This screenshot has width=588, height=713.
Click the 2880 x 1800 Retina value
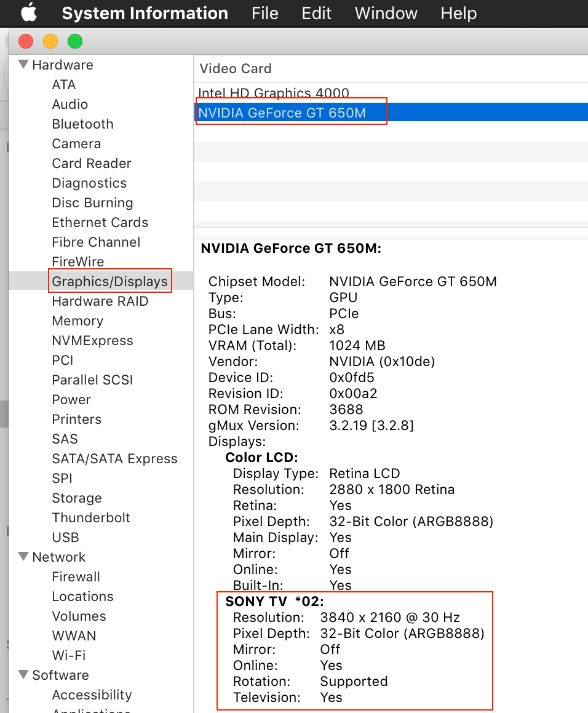click(x=392, y=489)
